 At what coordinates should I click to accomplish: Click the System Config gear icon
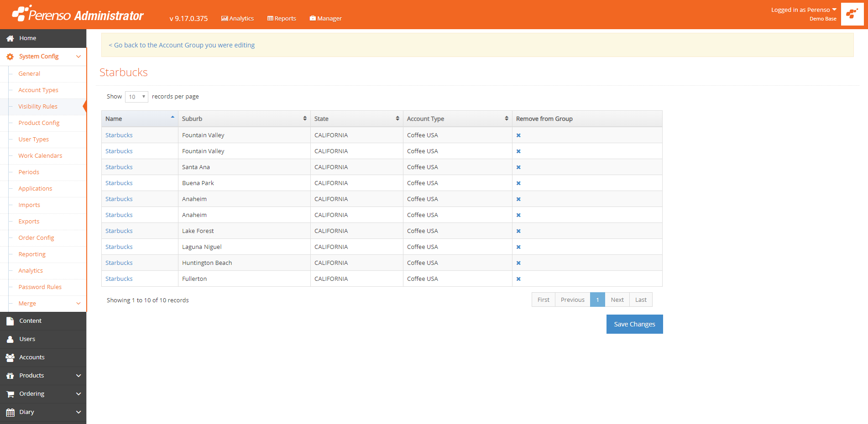click(x=10, y=57)
